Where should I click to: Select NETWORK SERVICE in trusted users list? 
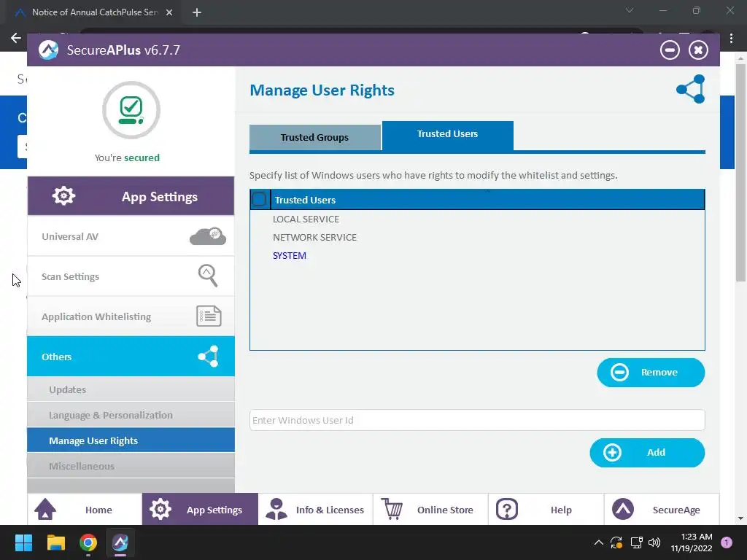pos(314,237)
